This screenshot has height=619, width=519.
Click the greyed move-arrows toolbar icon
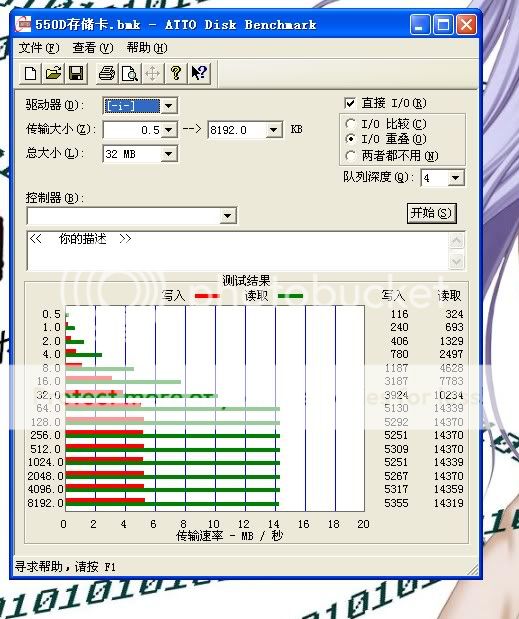coord(152,73)
